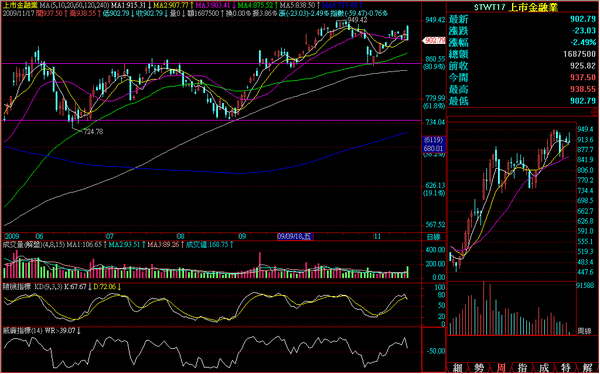The image size is (600, 374).
Task: Click the 949.42 high price annotation
Action: 357,20
